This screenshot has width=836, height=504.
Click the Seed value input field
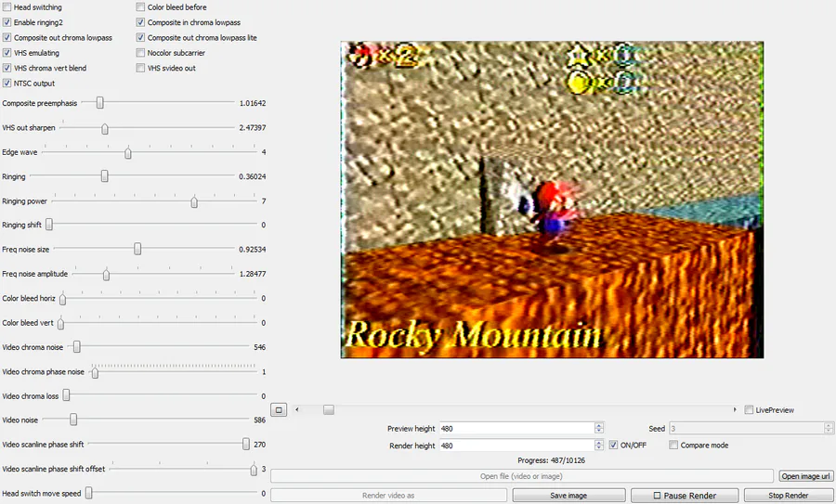tap(747, 428)
